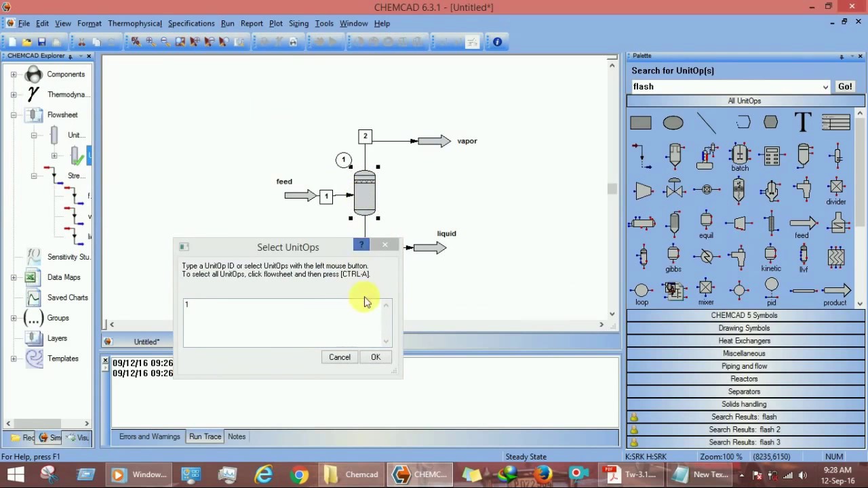The height and width of the screenshot is (488, 868).
Task: Expand the Groups tree node
Action: click(14, 318)
